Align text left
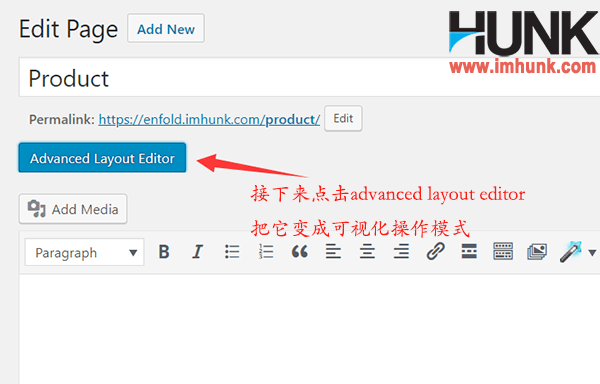 pyautogui.click(x=333, y=252)
